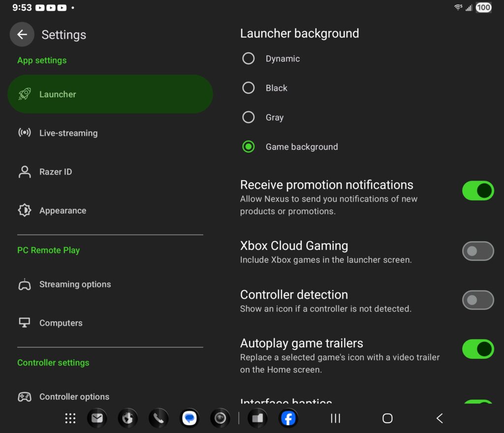Click the Autoplay game trailers title
This screenshot has width=504, height=433.
(x=302, y=343)
